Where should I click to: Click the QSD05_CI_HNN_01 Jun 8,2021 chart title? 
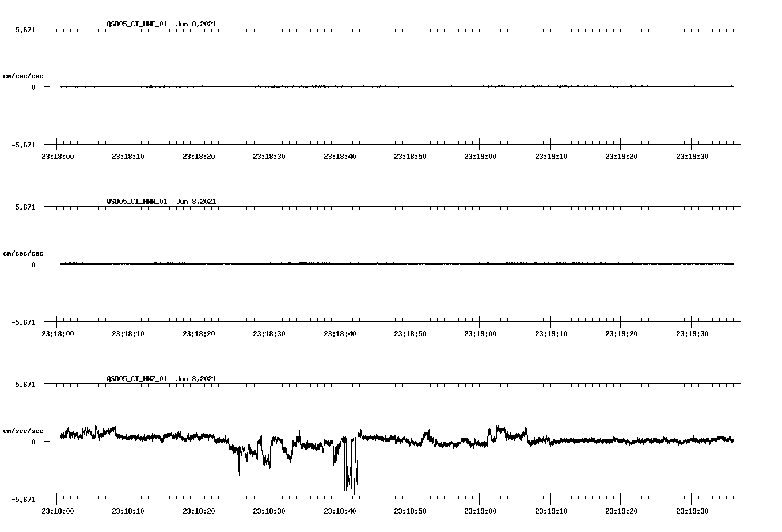[x=161, y=201]
